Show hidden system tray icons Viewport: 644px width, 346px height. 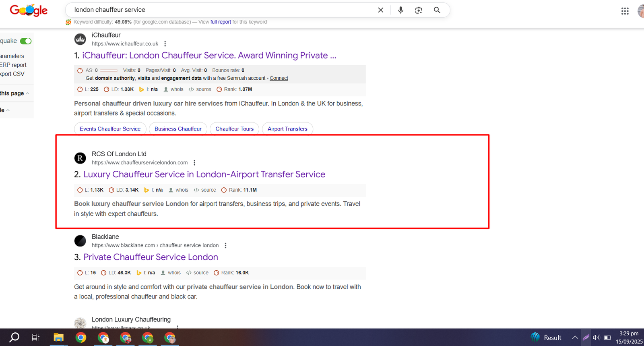coord(575,338)
